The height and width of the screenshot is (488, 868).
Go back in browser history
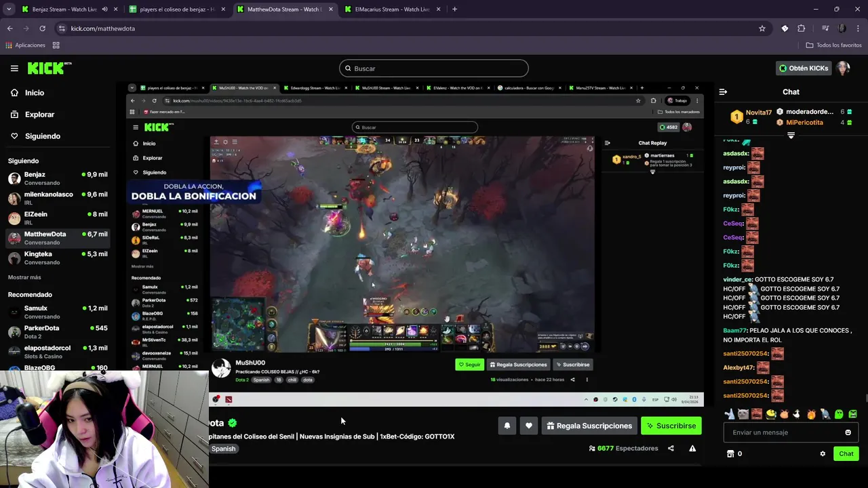tap(9, 28)
